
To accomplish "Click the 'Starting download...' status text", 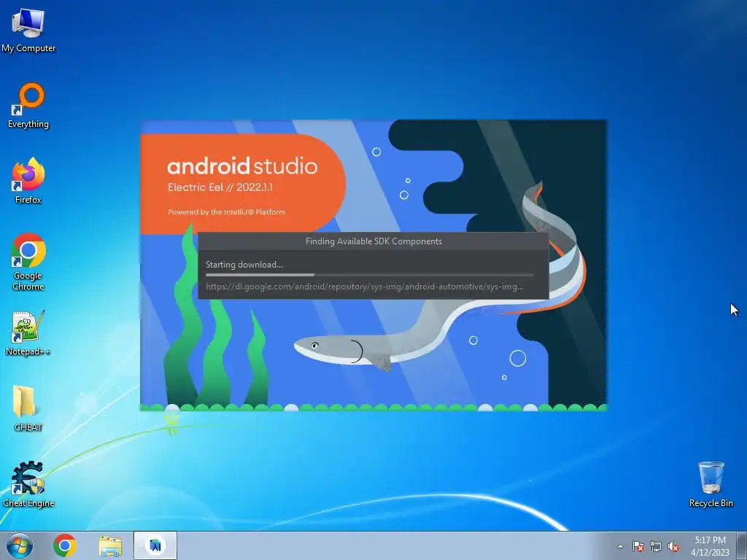I will pyautogui.click(x=244, y=264).
